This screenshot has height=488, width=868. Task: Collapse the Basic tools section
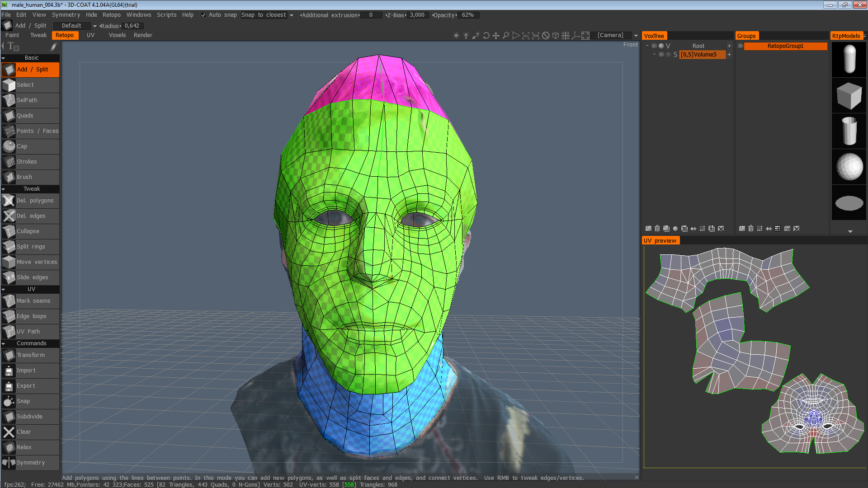pos(4,58)
